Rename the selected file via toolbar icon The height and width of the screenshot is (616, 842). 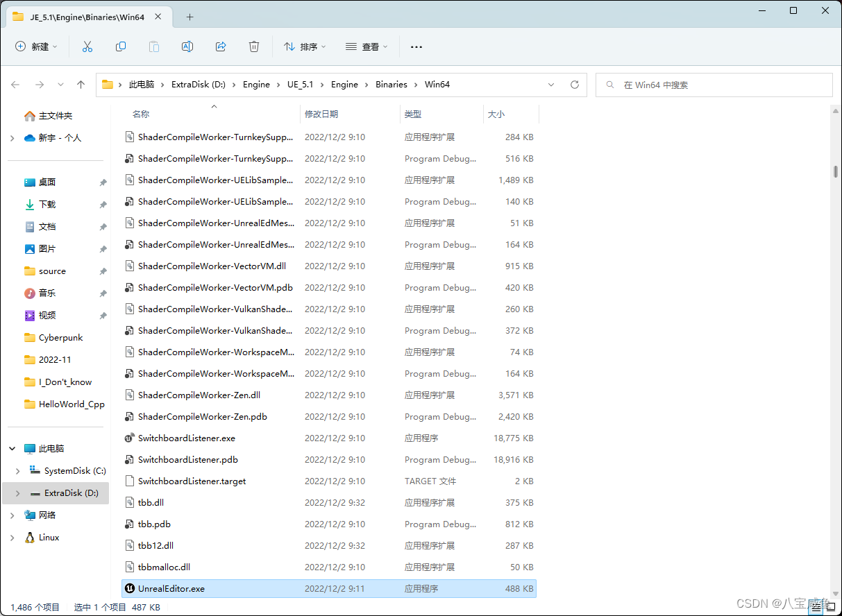(x=187, y=46)
